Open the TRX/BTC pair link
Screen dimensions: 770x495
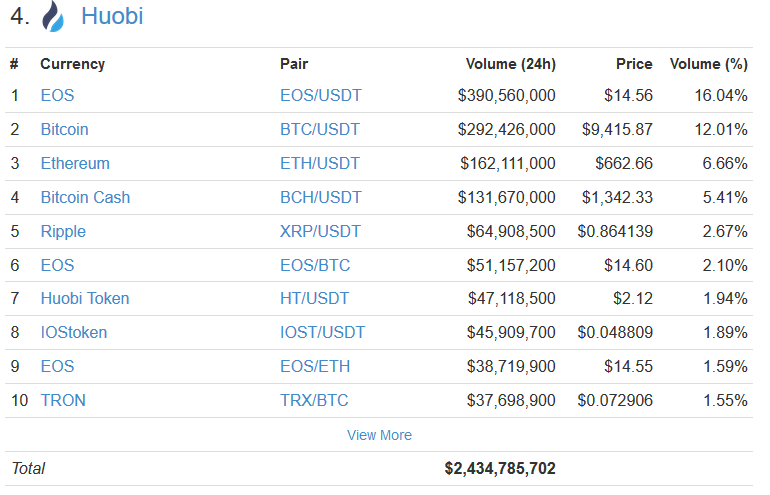(x=314, y=400)
